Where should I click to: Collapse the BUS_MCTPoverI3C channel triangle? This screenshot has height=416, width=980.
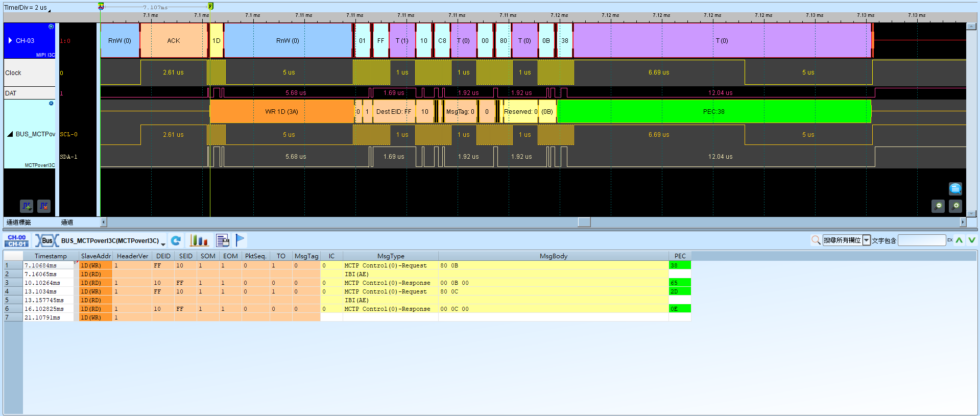10,134
